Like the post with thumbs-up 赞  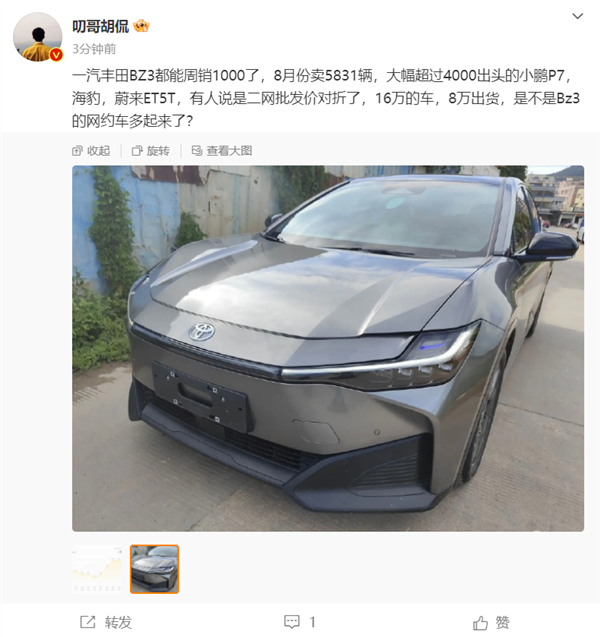click(x=491, y=622)
